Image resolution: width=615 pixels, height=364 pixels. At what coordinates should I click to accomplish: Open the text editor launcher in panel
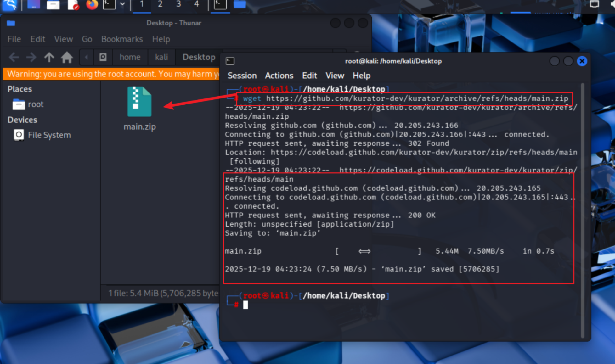click(73, 5)
